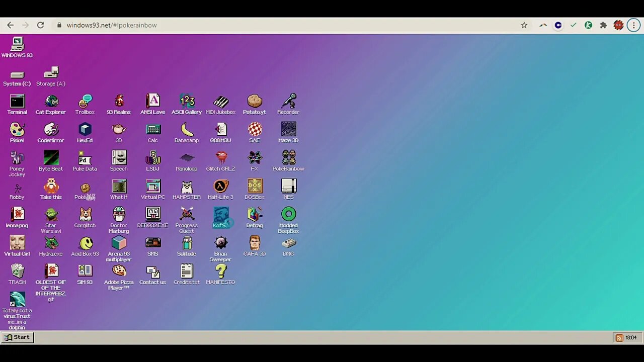The height and width of the screenshot is (362, 644).
Task: Open the Star Wars.avi file
Action: click(x=51, y=220)
